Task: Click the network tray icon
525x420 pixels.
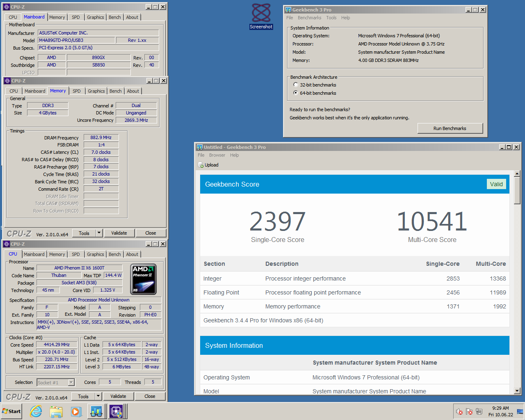Action: tap(479, 411)
